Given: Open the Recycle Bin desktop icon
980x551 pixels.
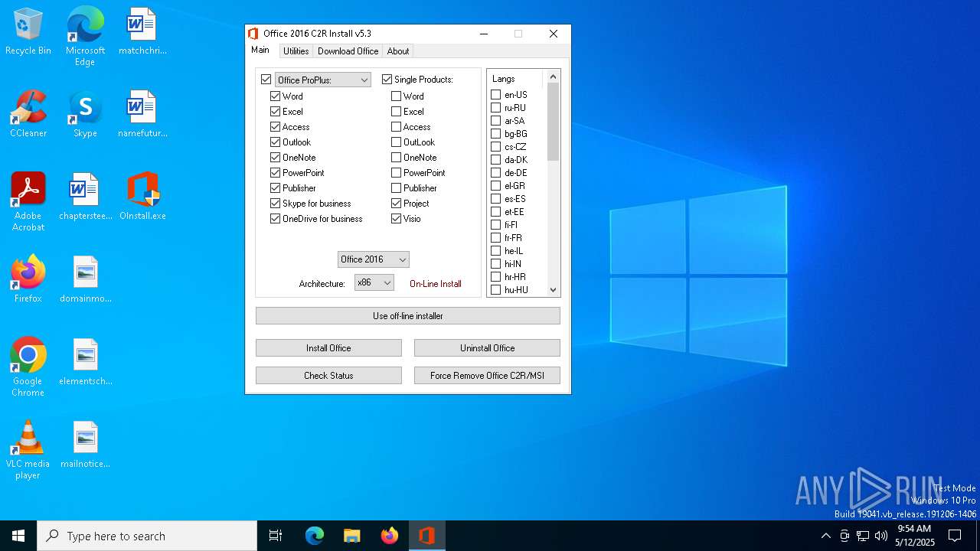Looking at the screenshot, I should [x=28, y=32].
